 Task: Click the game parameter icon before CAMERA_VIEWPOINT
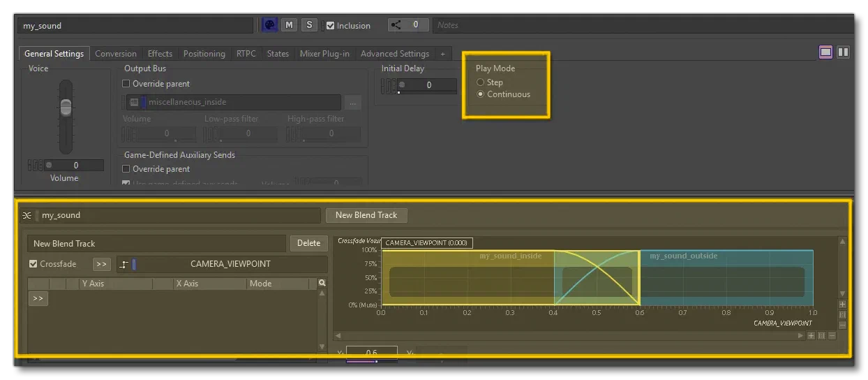click(x=124, y=264)
